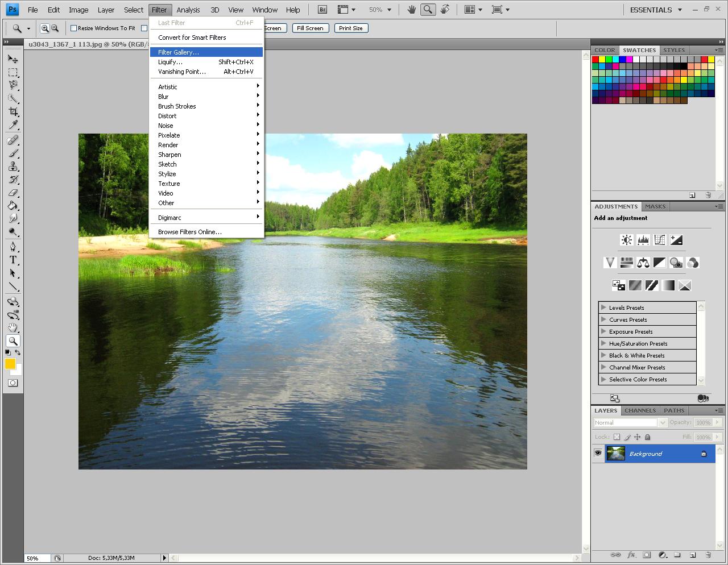Select the Hand tool in the toolbox
Image resolution: width=728 pixels, height=565 pixels.
coord(13,327)
